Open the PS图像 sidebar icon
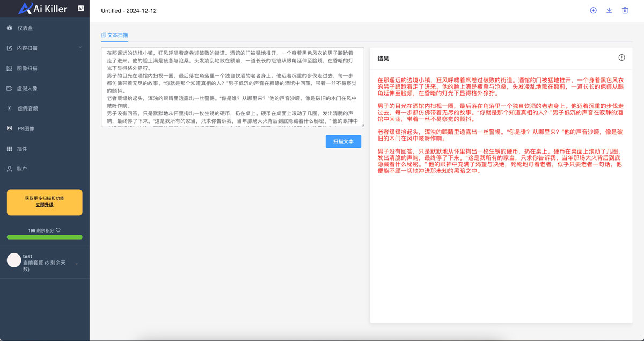The image size is (644, 341). (10, 128)
